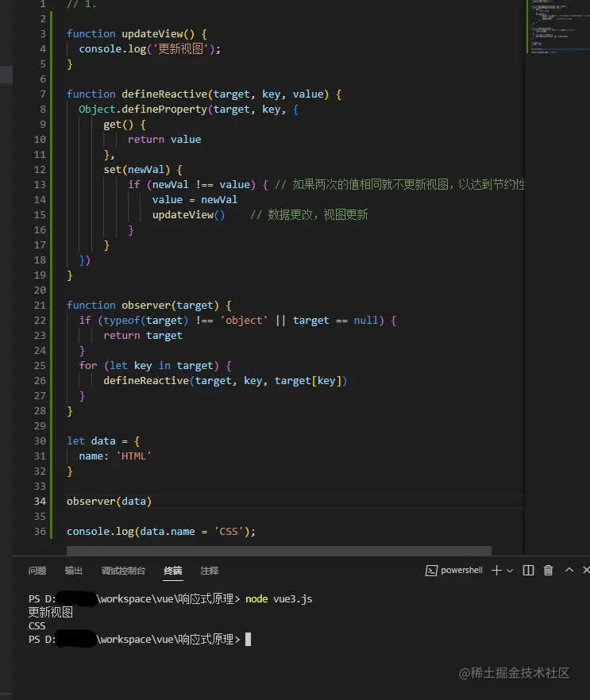Click 'target[key]' on line 26
The width and height of the screenshot is (590, 700).
pyautogui.click(x=308, y=381)
